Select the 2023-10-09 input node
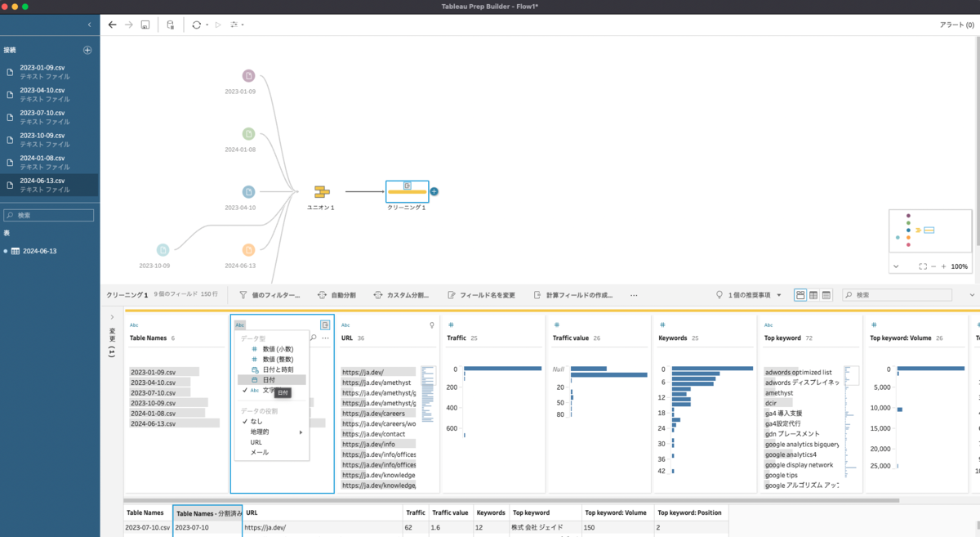This screenshot has height=537, width=980. 163,249
